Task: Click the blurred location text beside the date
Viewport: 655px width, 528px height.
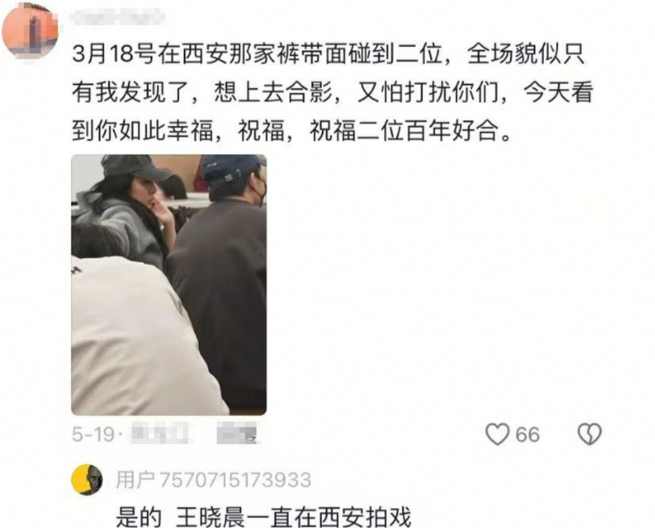Action: [160, 434]
